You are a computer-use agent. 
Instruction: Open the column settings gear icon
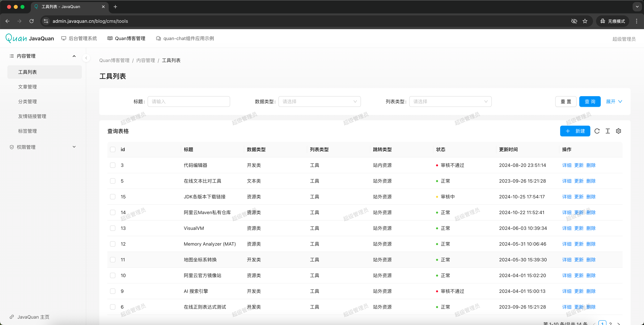tap(618, 131)
